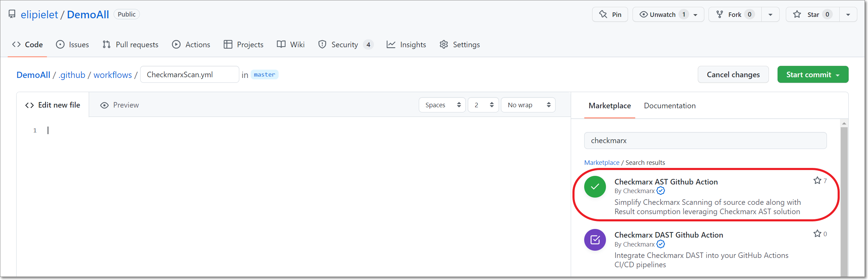
Task: Click the DemoAll breadcrumb link
Action: pyautogui.click(x=33, y=75)
